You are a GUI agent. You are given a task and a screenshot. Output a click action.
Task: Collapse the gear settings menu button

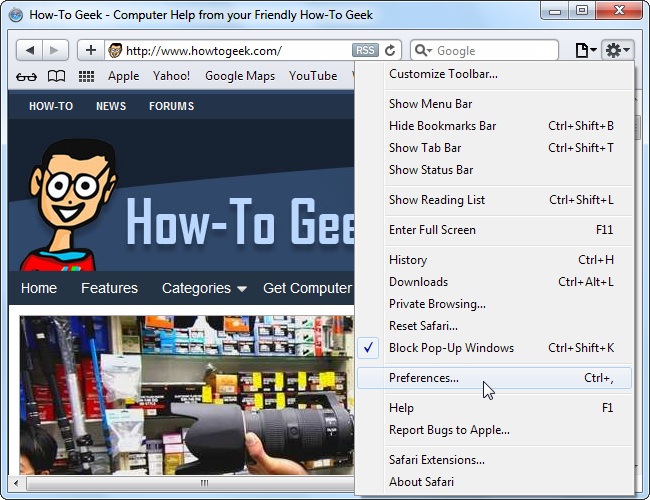pyautogui.click(x=618, y=50)
